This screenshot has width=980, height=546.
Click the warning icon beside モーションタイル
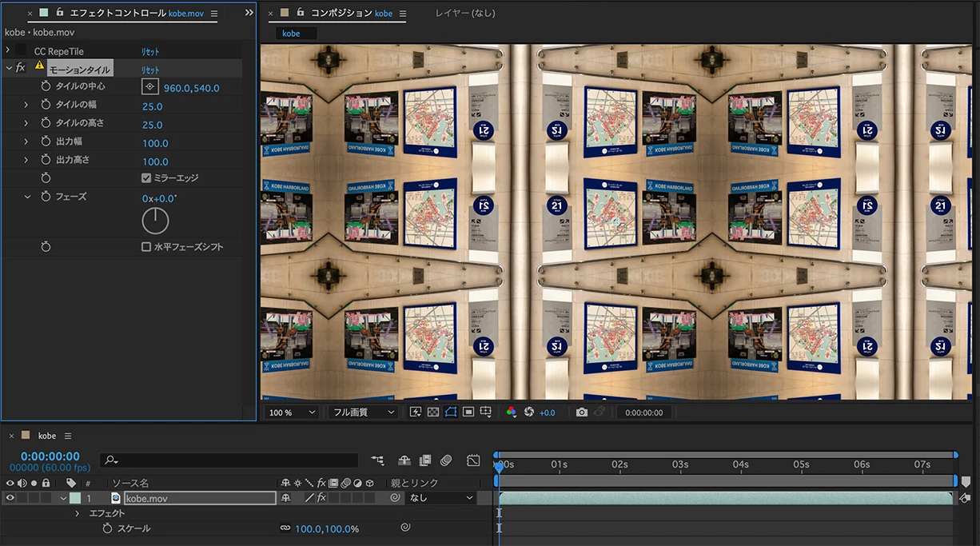pyautogui.click(x=39, y=66)
